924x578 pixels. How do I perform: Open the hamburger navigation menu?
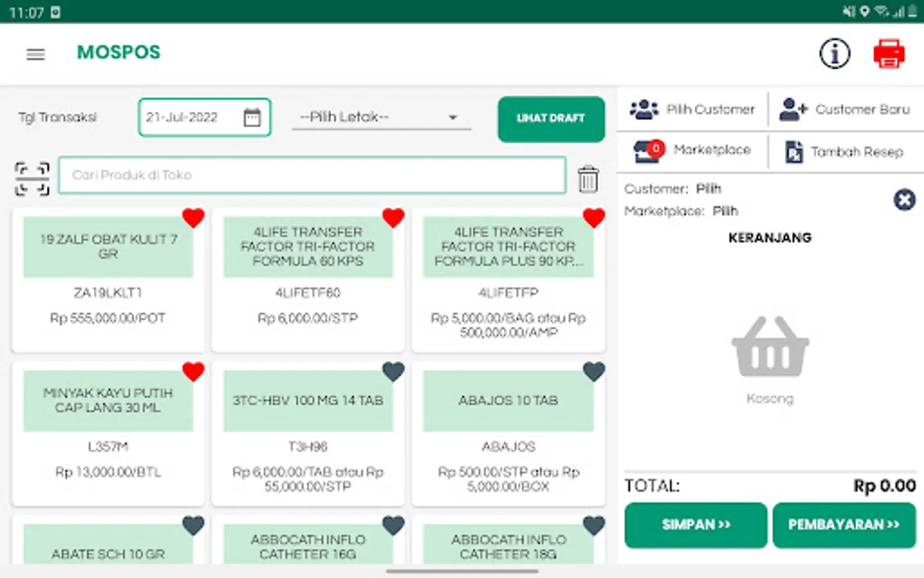(x=36, y=54)
